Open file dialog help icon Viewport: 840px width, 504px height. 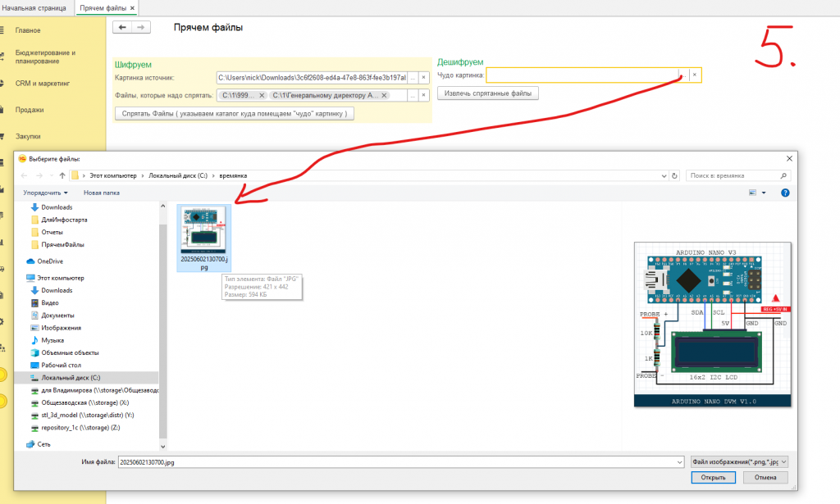pyautogui.click(x=785, y=193)
